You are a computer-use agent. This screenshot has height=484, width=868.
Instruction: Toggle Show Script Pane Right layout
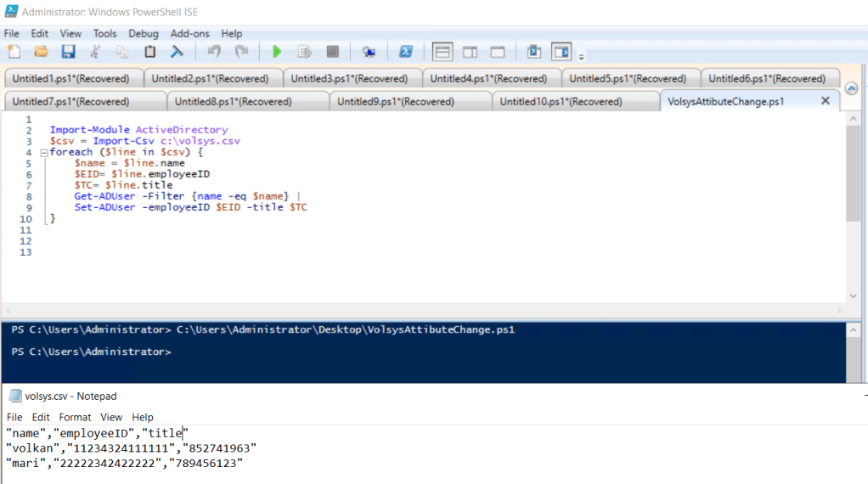point(470,52)
